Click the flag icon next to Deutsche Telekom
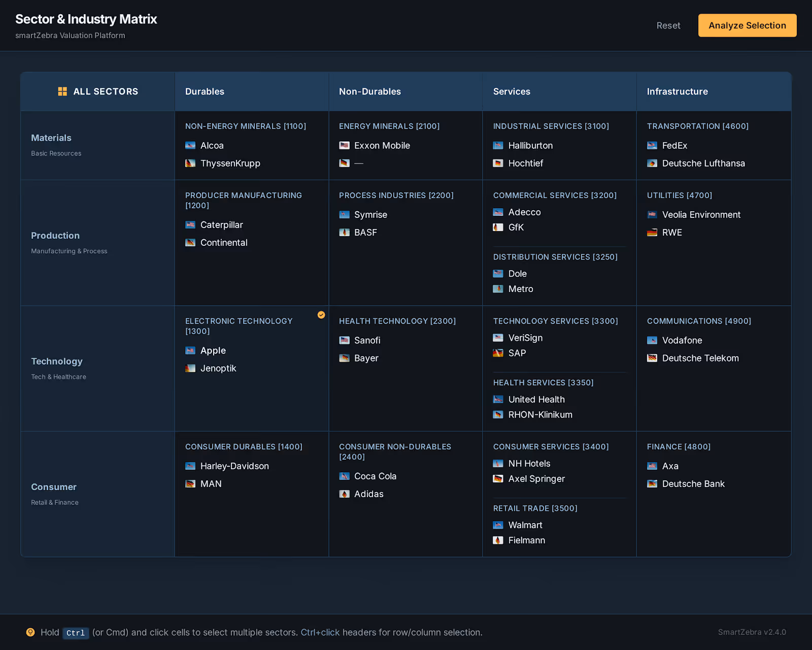Image resolution: width=812 pixels, height=650 pixels. click(x=652, y=358)
